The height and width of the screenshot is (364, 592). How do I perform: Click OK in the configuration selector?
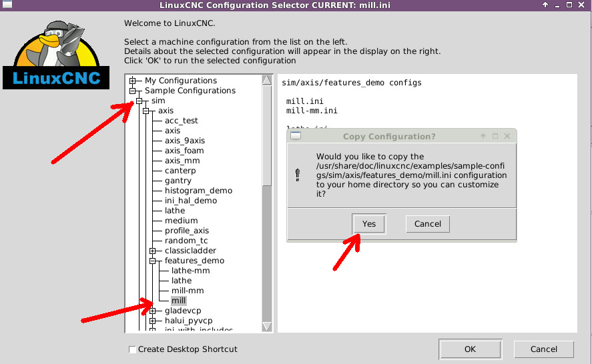click(x=470, y=349)
